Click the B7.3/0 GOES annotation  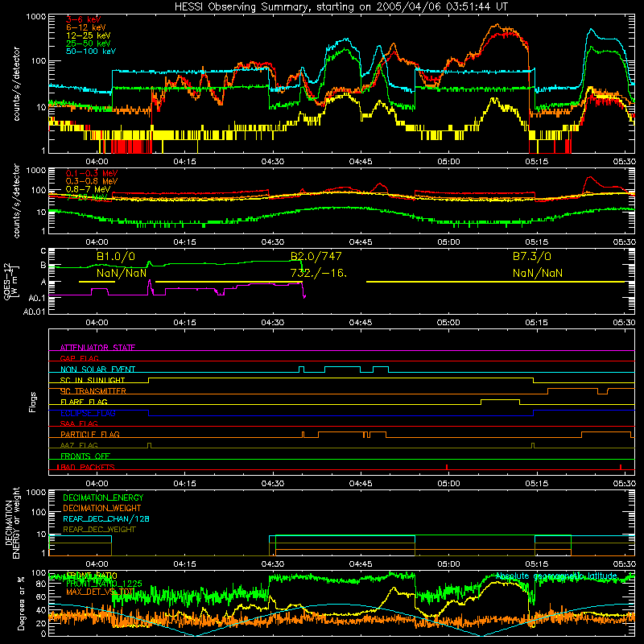click(x=531, y=257)
